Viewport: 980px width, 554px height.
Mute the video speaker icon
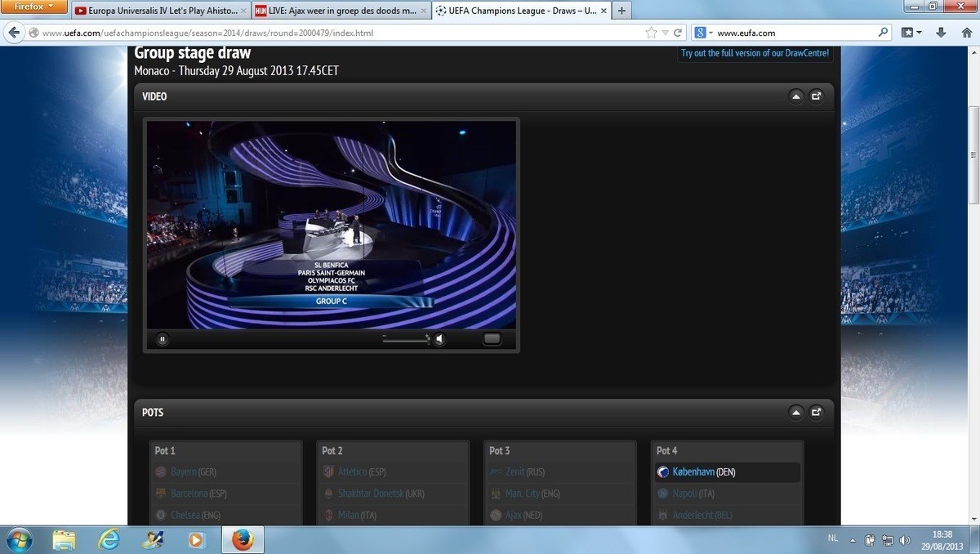pos(439,339)
